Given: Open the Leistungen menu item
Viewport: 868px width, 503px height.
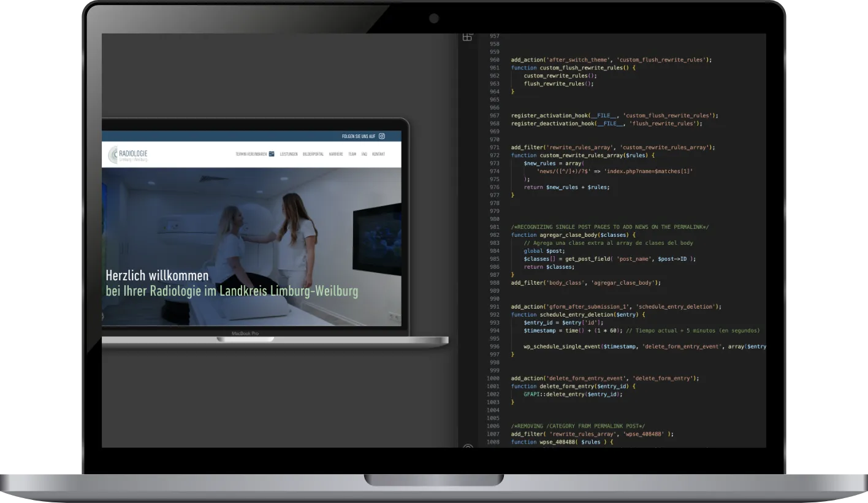Looking at the screenshot, I should (x=289, y=154).
